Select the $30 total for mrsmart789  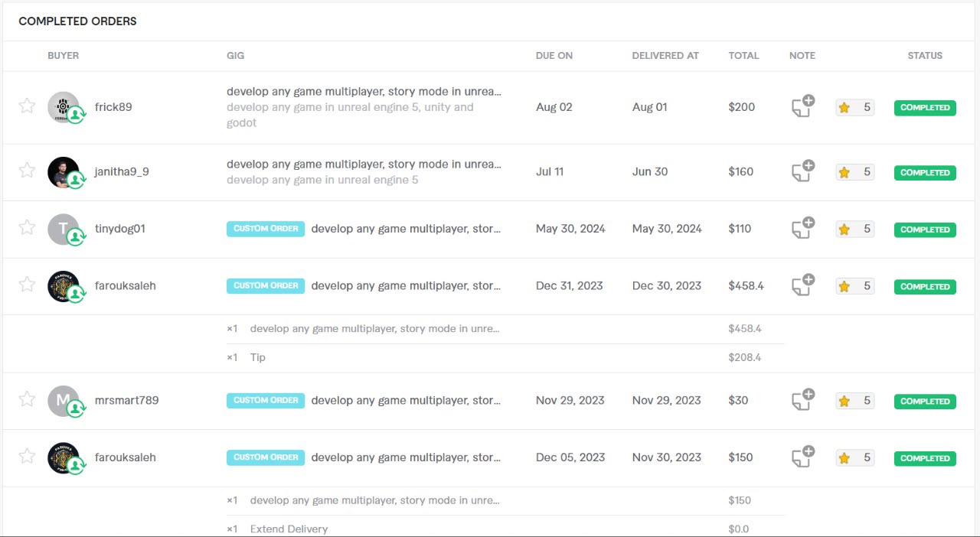[739, 400]
